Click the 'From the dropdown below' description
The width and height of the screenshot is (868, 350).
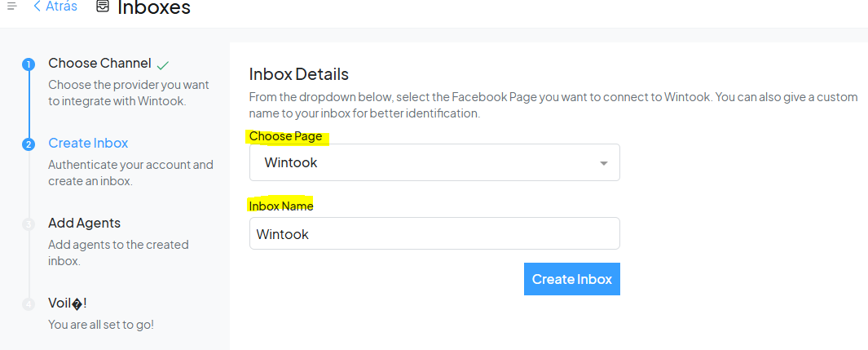pos(553,105)
